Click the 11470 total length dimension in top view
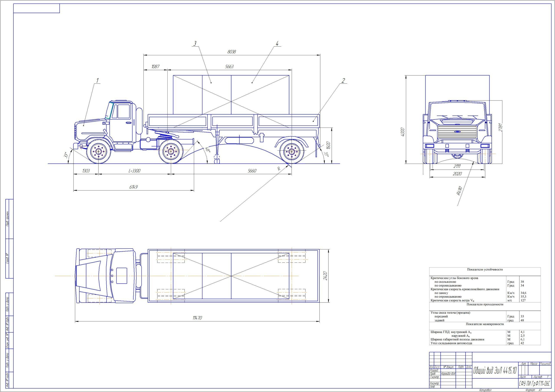 [197, 318]
